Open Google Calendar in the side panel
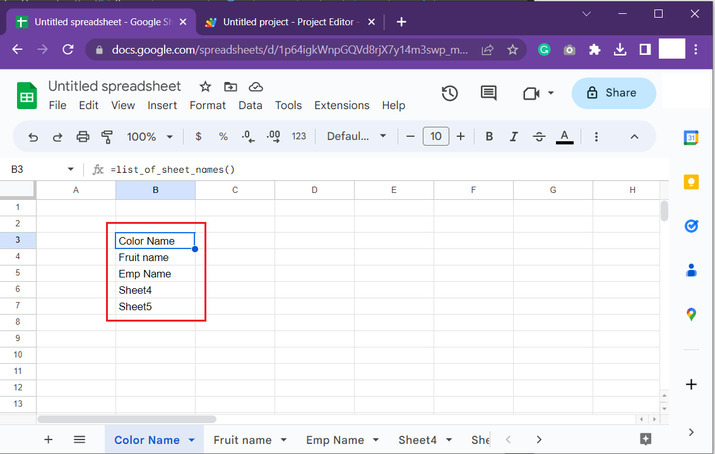This screenshot has height=454, width=715. [x=691, y=137]
